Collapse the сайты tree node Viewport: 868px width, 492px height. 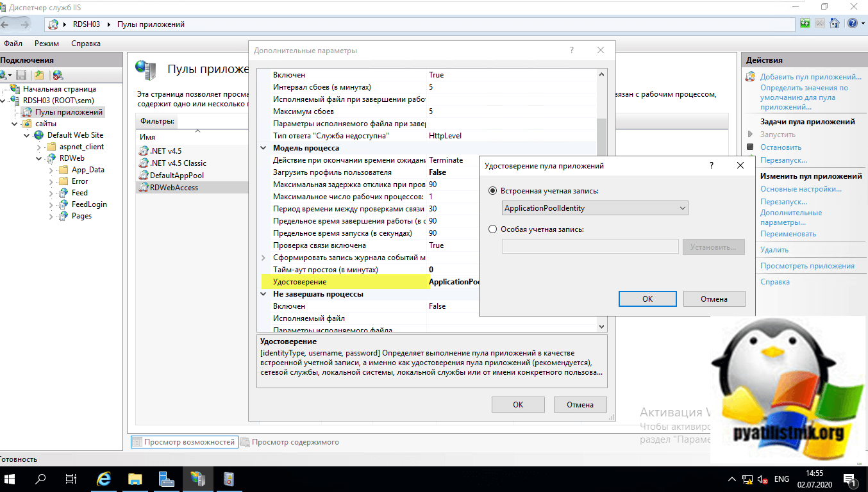coord(15,124)
